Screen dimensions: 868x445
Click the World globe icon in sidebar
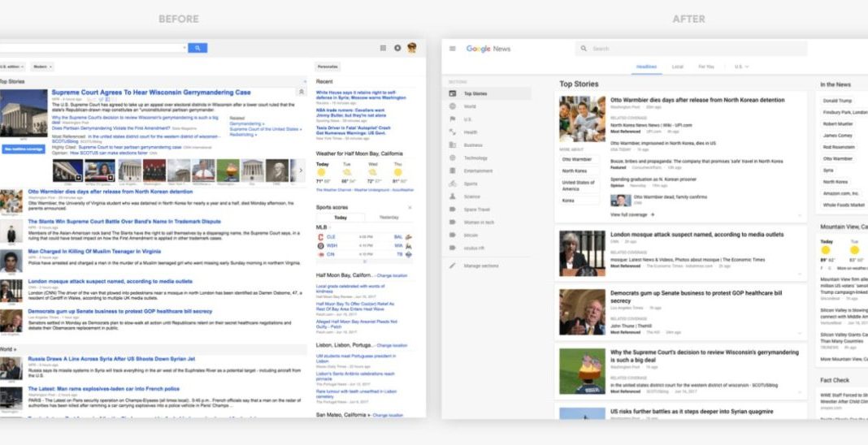pos(452,106)
